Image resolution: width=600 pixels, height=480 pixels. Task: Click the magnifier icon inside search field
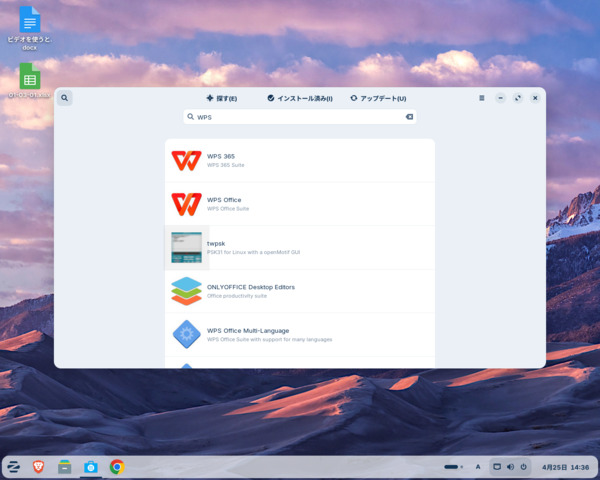(x=190, y=117)
